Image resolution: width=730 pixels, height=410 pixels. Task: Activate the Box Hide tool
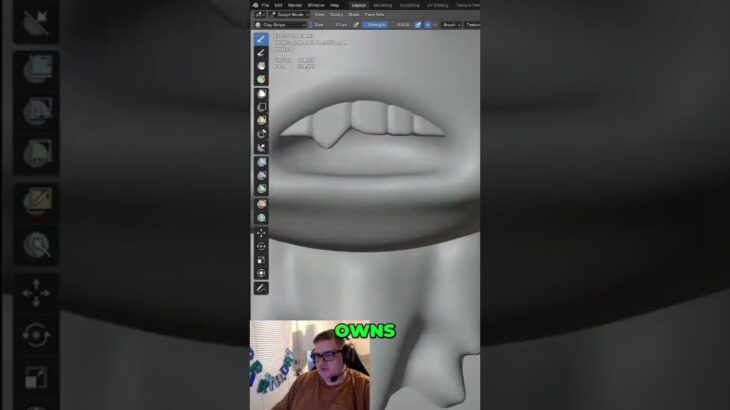[261, 108]
